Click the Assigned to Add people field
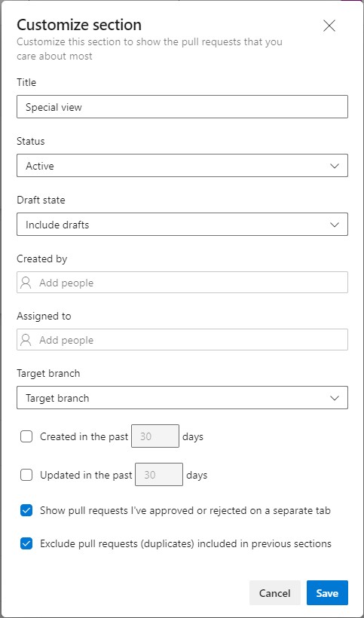The image size is (364, 618). pos(182,340)
